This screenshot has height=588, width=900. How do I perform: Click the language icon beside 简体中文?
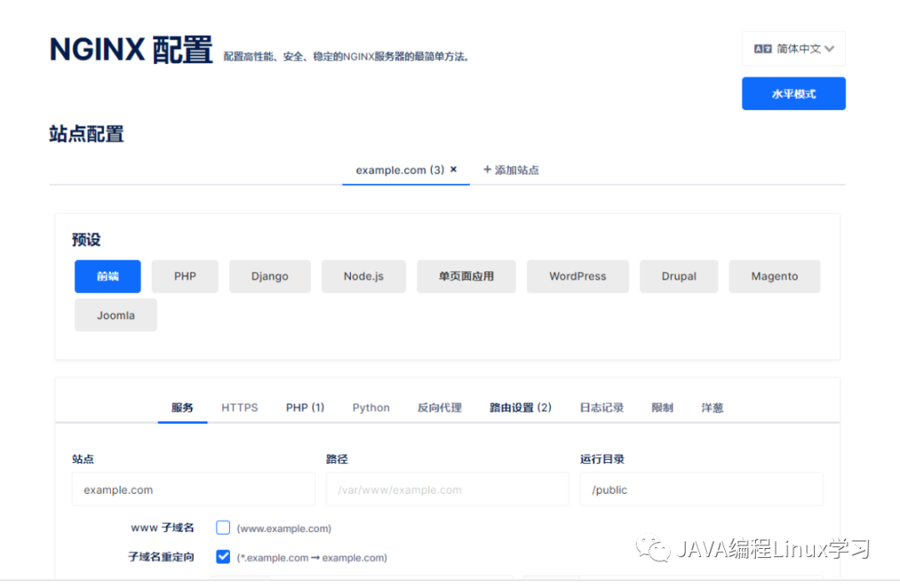pos(762,49)
